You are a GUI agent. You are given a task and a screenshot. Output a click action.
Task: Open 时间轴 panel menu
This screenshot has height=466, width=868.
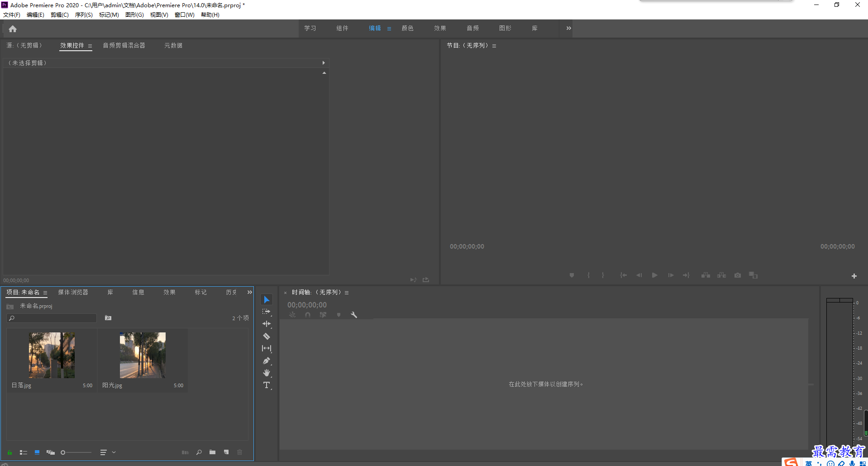(347, 293)
